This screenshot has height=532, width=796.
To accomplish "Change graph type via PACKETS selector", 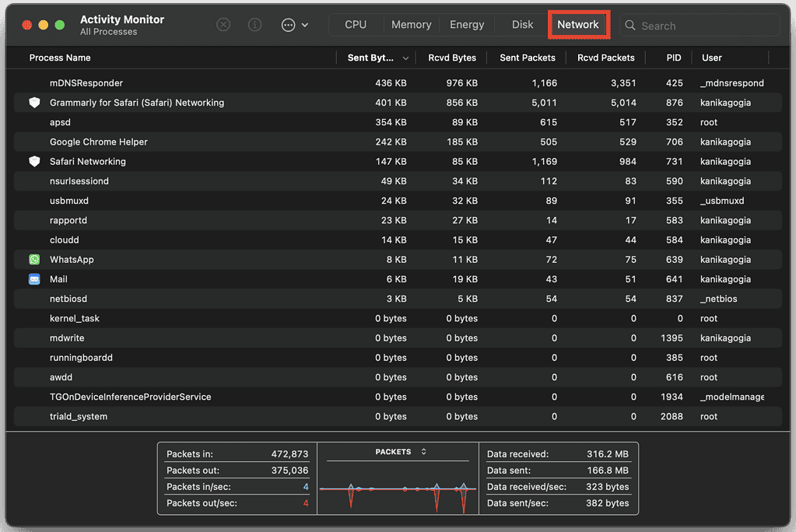I will [400, 452].
